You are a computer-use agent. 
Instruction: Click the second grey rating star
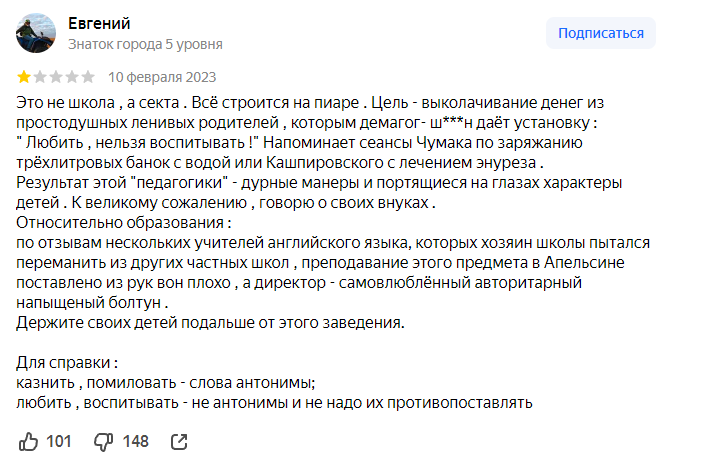point(40,76)
